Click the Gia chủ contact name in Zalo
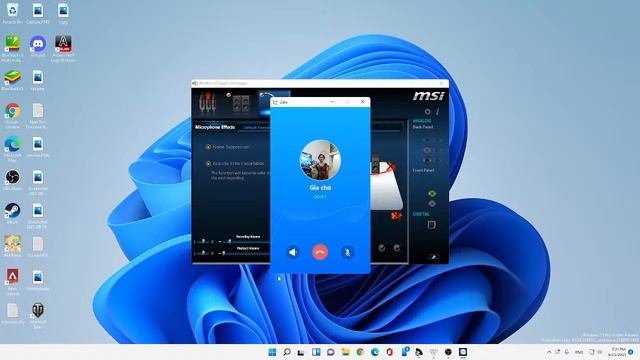The height and width of the screenshot is (360, 640). point(320,188)
